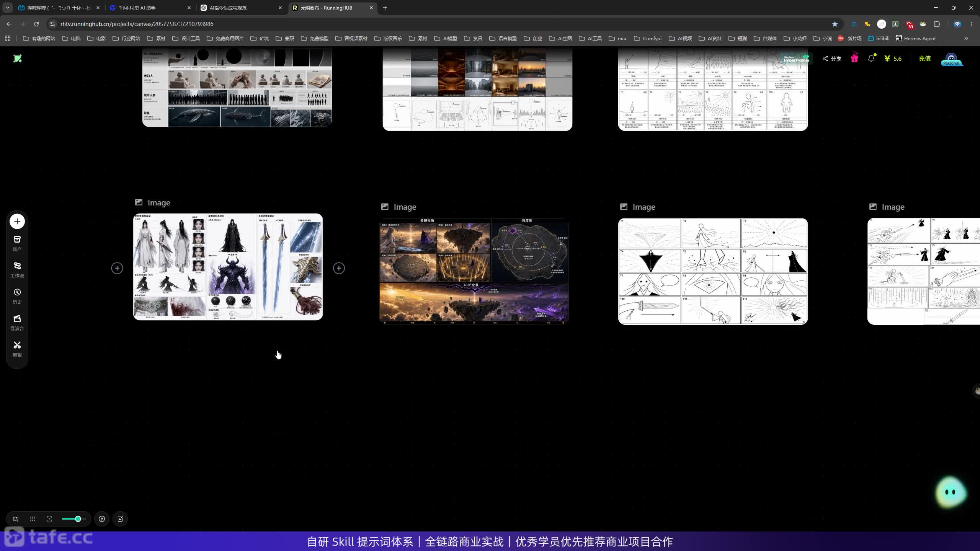Open the 设计工具 bookmark folder
The height and width of the screenshot is (551, 980).
(x=186, y=38)
